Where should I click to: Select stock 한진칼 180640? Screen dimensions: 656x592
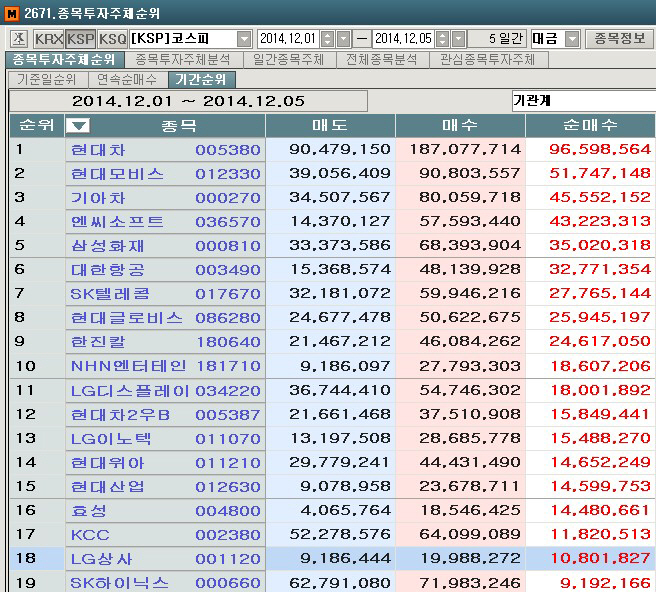click(165, 342)
